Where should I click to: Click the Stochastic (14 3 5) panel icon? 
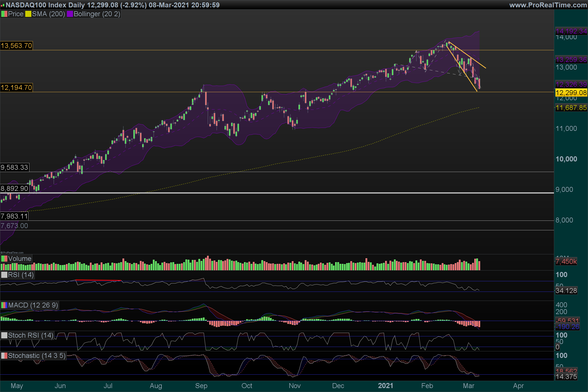click(x=4, y=355)
